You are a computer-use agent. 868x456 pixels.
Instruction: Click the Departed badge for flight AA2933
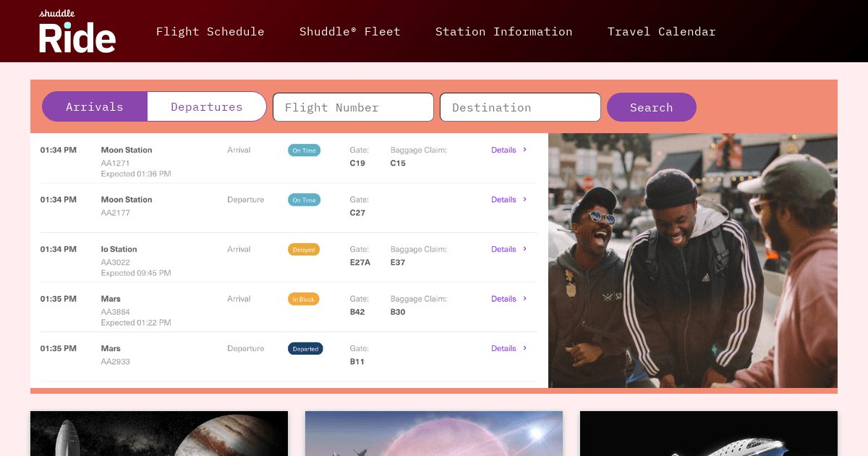click(305, 348)
